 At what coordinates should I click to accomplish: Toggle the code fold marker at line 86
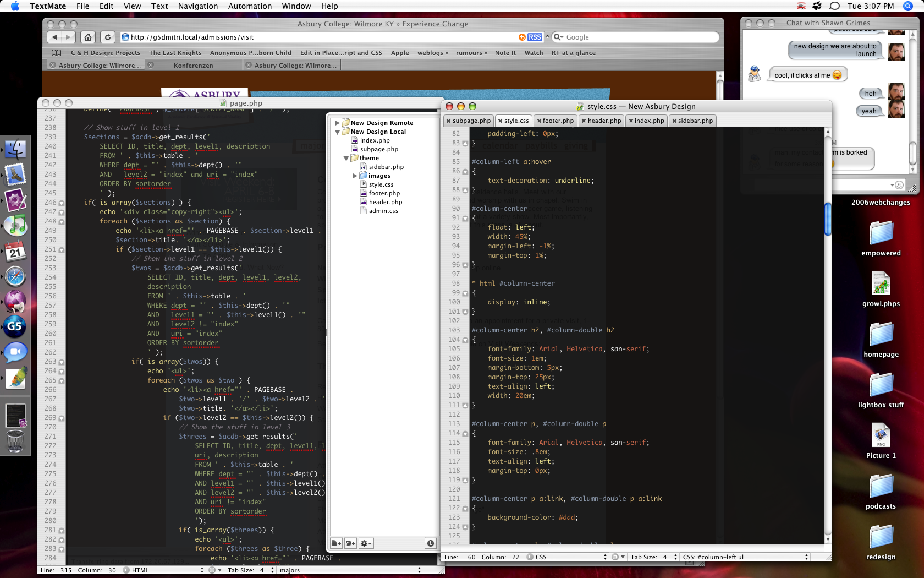point(465,172)
